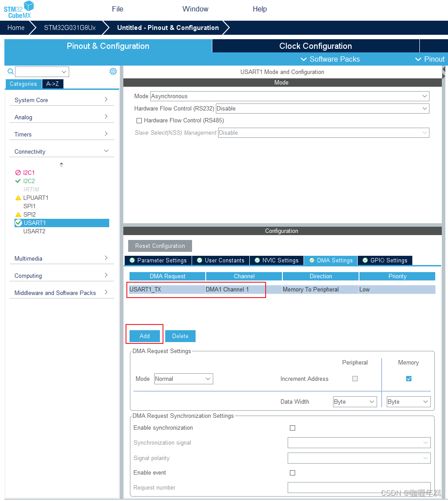448x501 pixels.
Task: Open the NVIC Settings tab
Action: pos(277,260)
